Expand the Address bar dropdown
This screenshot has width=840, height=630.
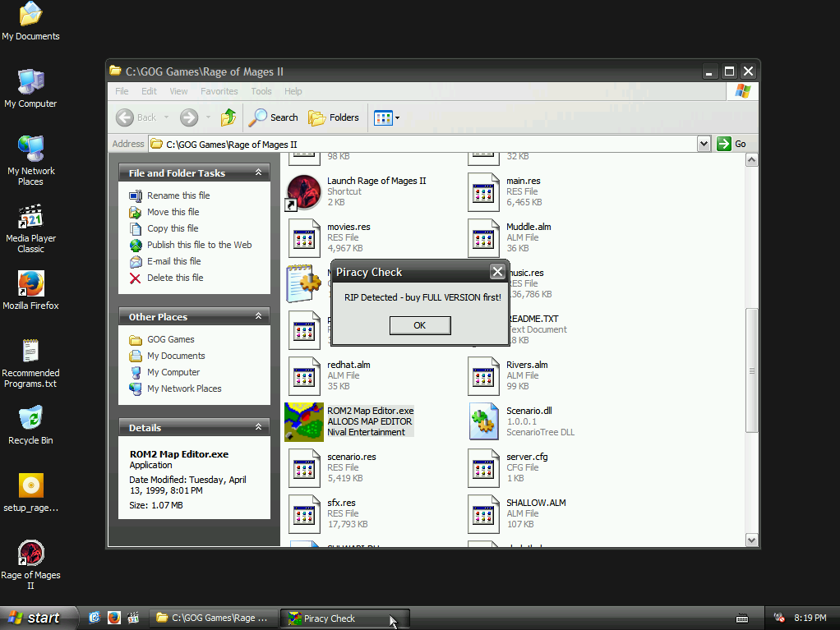pyautogui.click(x=704, y=144)
